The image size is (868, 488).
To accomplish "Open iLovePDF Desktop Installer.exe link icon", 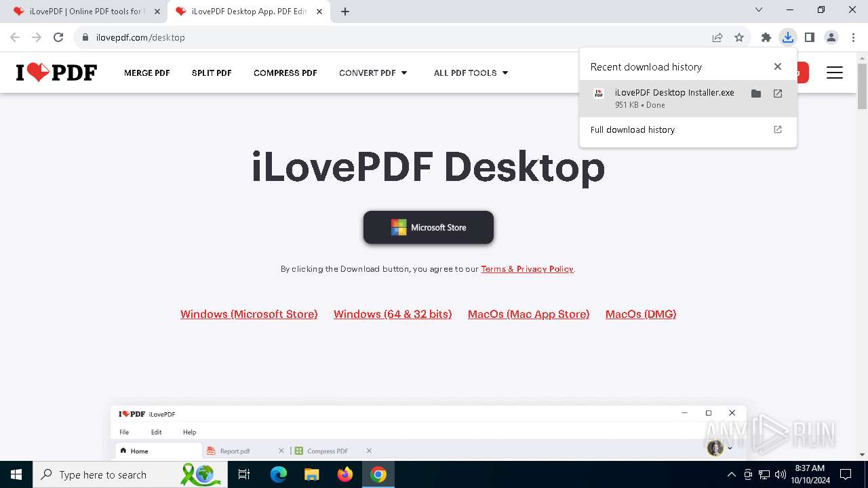I will pyautogui.click(x=778, y=94).
